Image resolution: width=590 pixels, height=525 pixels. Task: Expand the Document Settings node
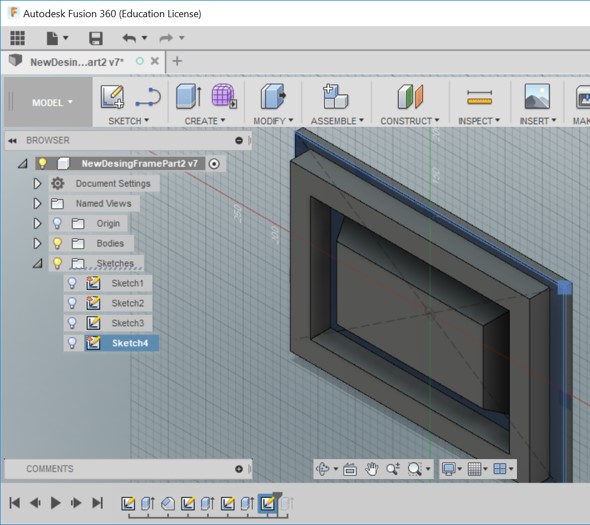point(37,184)
